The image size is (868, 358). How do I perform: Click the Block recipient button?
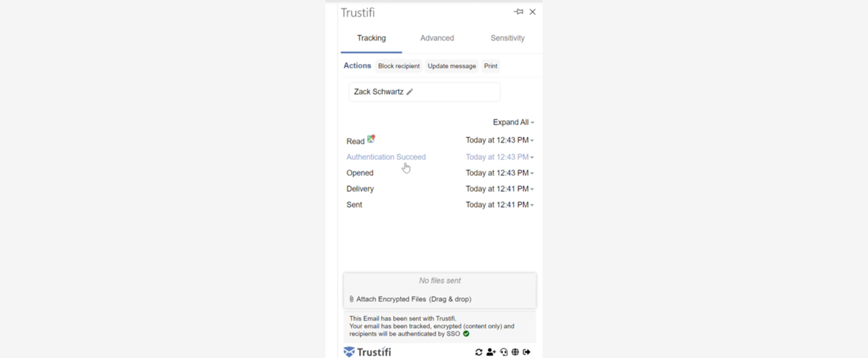(x=399, y=66)
